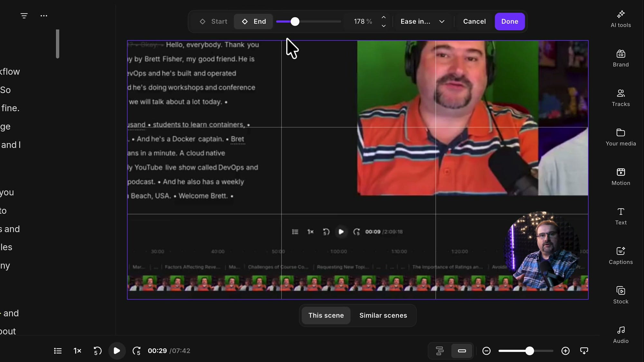Screen dimensions: 644x362
Task: Open the three-dots more options menu
Action: click(x=44, y=15)
